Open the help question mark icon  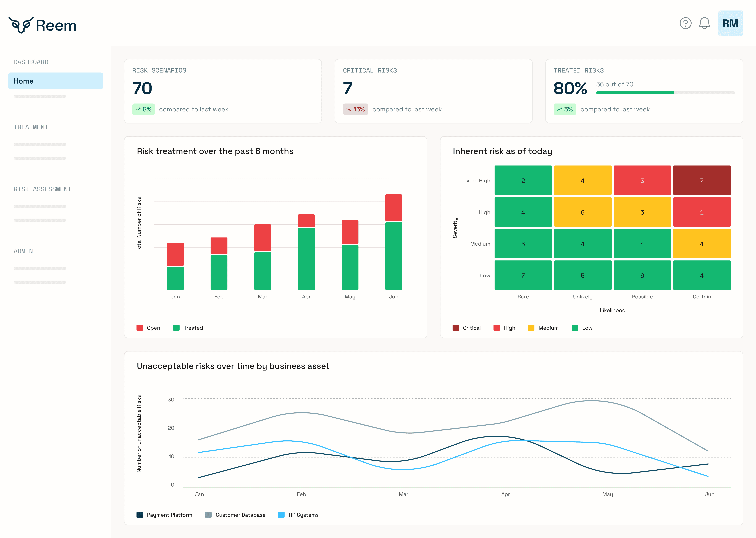click(x=686, y=23)
